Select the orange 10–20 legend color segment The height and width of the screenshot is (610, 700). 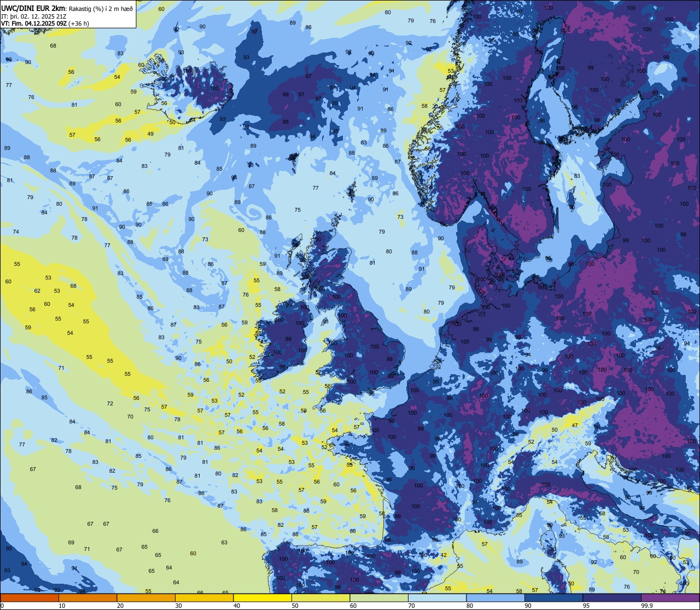[x=87, y=597]
